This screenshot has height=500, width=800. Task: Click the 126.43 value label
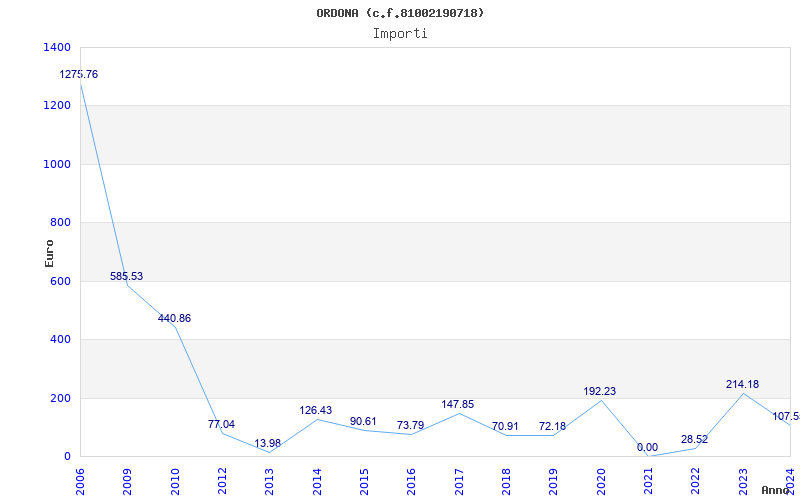click(316, 410)
